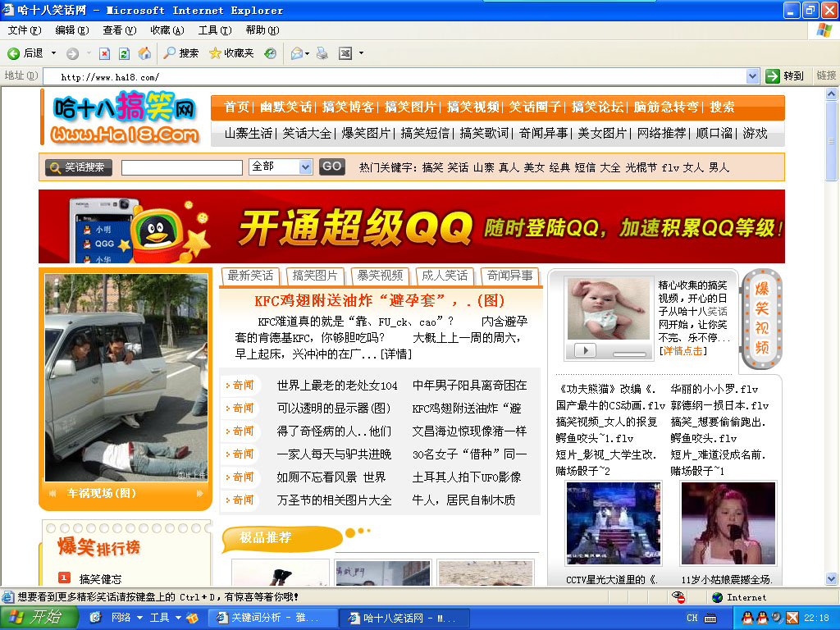Expand the address bar URL history dropdown

(752, 76)
